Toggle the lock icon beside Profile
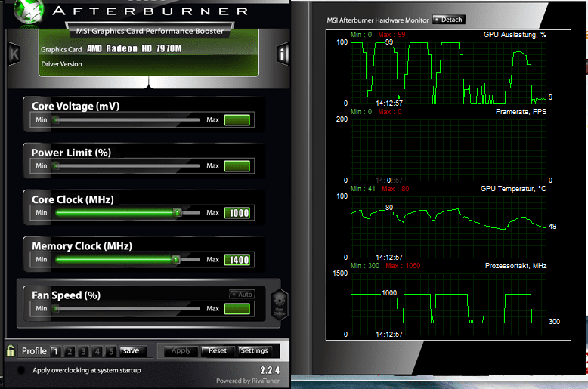This screenshot has width=588, height=389. click(x=11, y=350)
